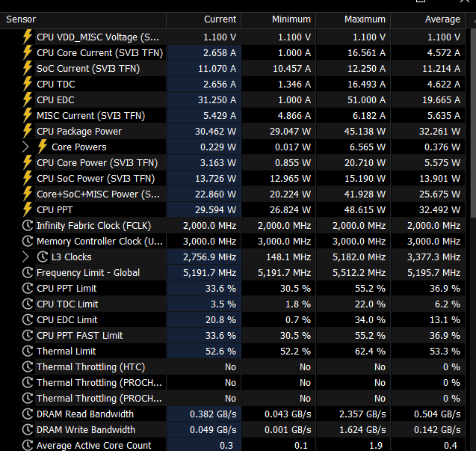Click current value 20.8 % of CPU EDC Limit
The width and height of the screenshot is (476, 451).
pos(220,319)
